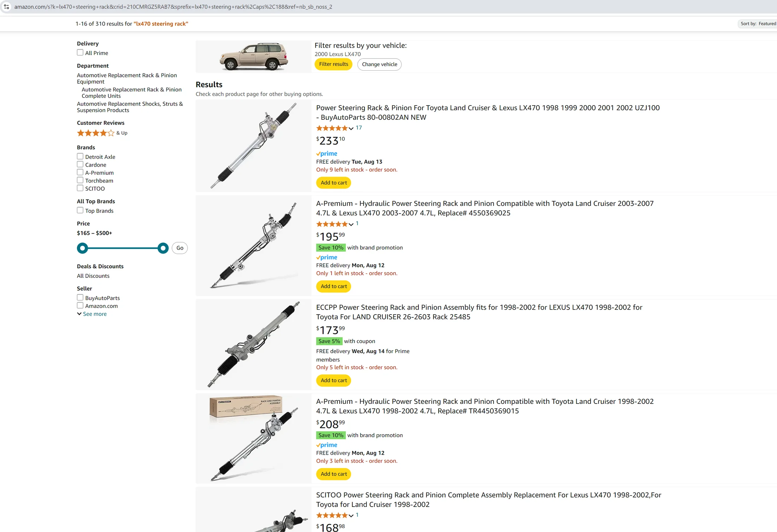Check the Amazon.com seller filter
The height and width of the screenshot is (532, 777).
[x=80, y=306]
